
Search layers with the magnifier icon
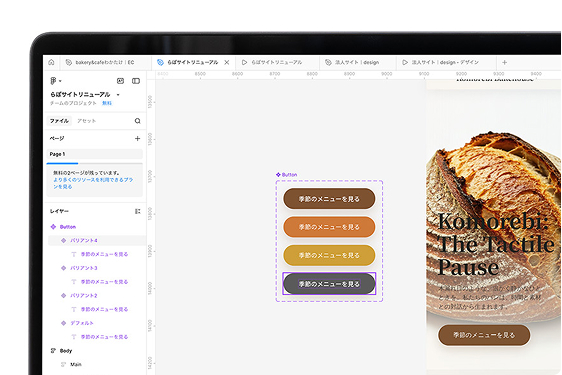(x=138, y=121)
